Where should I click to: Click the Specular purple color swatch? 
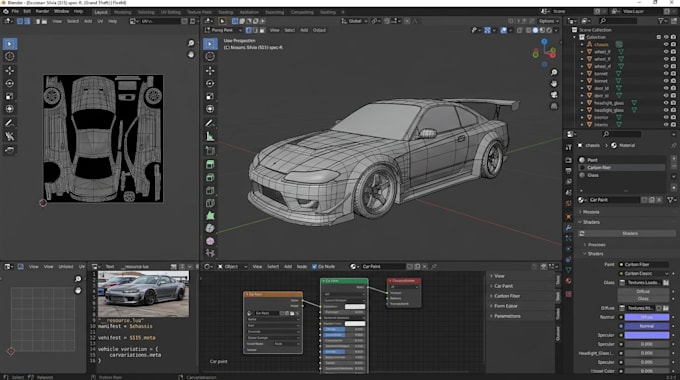point(647,335)
